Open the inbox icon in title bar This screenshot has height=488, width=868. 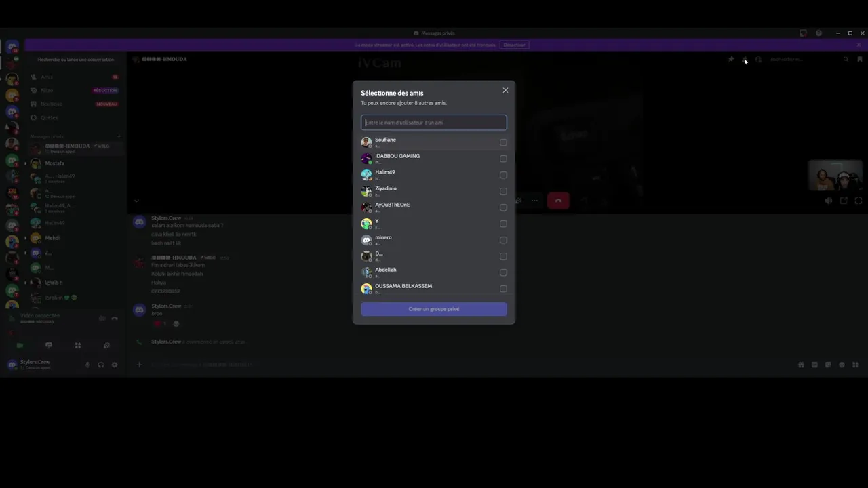[x=804, y=33]
